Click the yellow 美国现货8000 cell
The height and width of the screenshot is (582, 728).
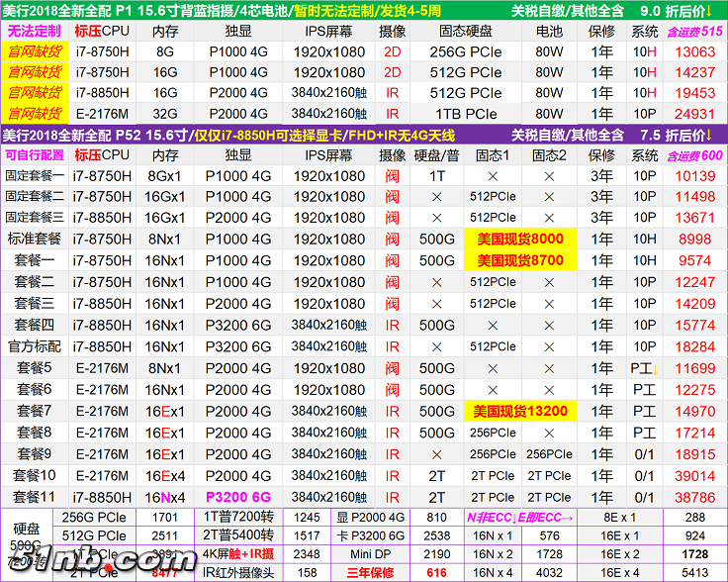[519, 239]
